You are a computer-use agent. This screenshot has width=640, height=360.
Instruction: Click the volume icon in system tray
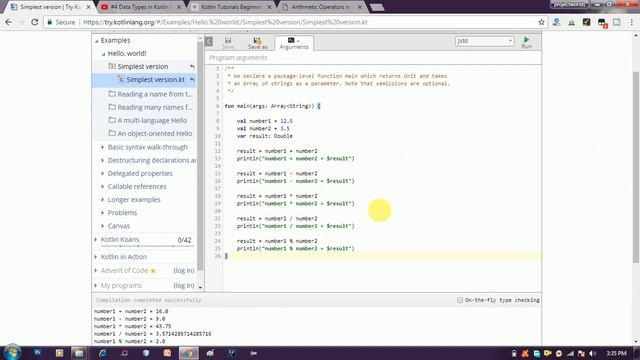click(593, 353)
